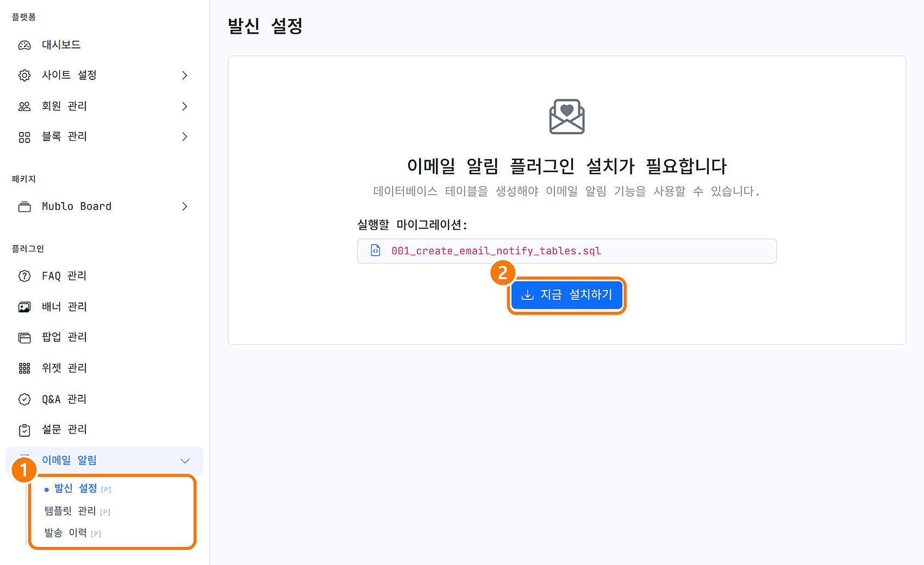This screenshot has height=565, width=924.
Task: Click the FAQ 관리 question icon
Action: (24, 276)
